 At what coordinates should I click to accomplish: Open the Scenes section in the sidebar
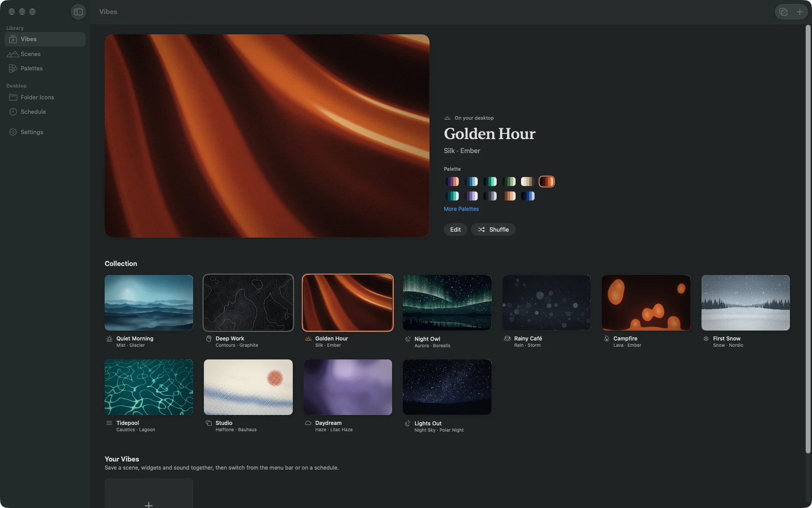tap(45, 54)
